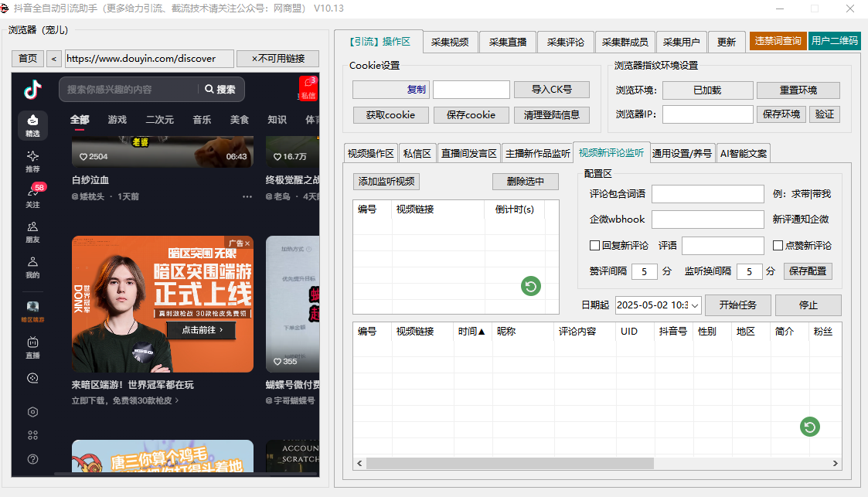Click the comments table horizontal scrollbar
Screen dimensions: 868x497
pyautogui.click(x=510, y=463)
